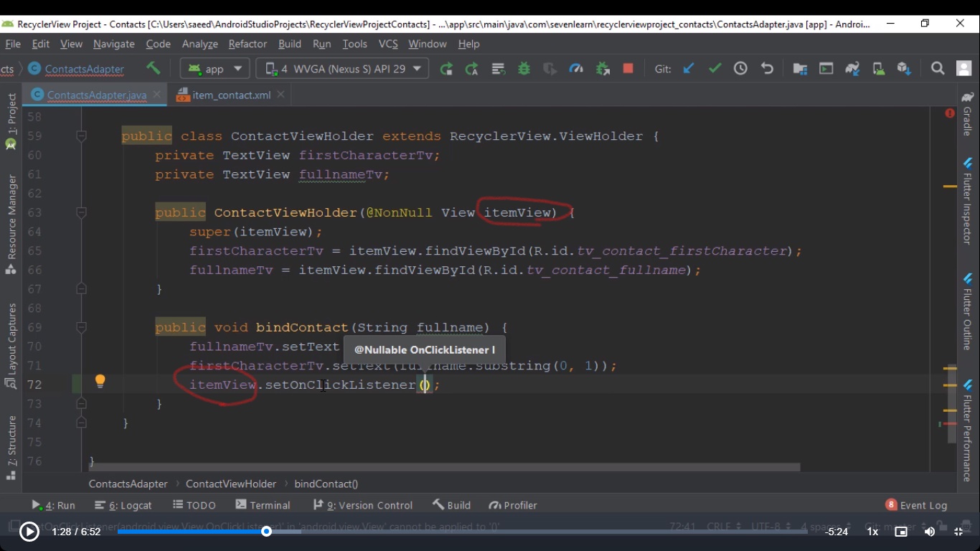980x551 pixels.
Task: Click bindContact() in the breadcrumb bar
Action: click(x=326, y=484)
